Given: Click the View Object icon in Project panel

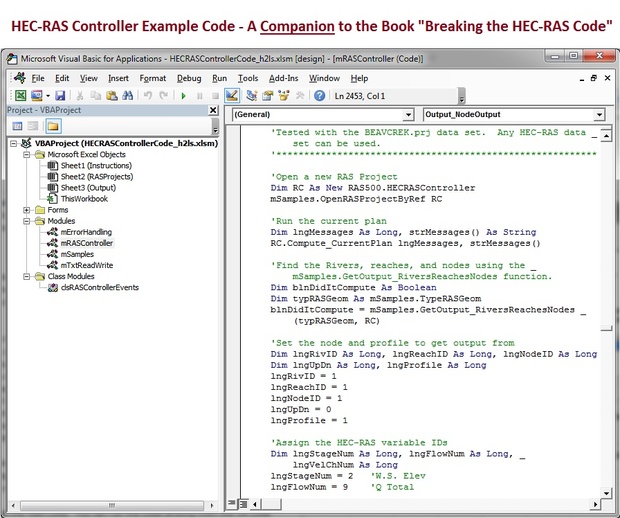Looking at the screenshot, I should (x=33, y=126).
